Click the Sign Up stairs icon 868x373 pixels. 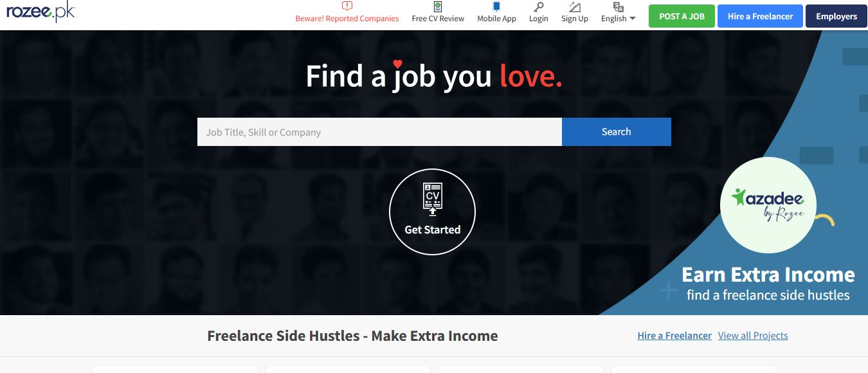(x=575, y=6)
